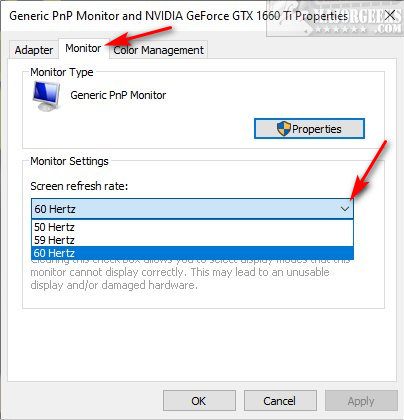
Task: Click the greyed-out Apply button
Action: [361, 401]
